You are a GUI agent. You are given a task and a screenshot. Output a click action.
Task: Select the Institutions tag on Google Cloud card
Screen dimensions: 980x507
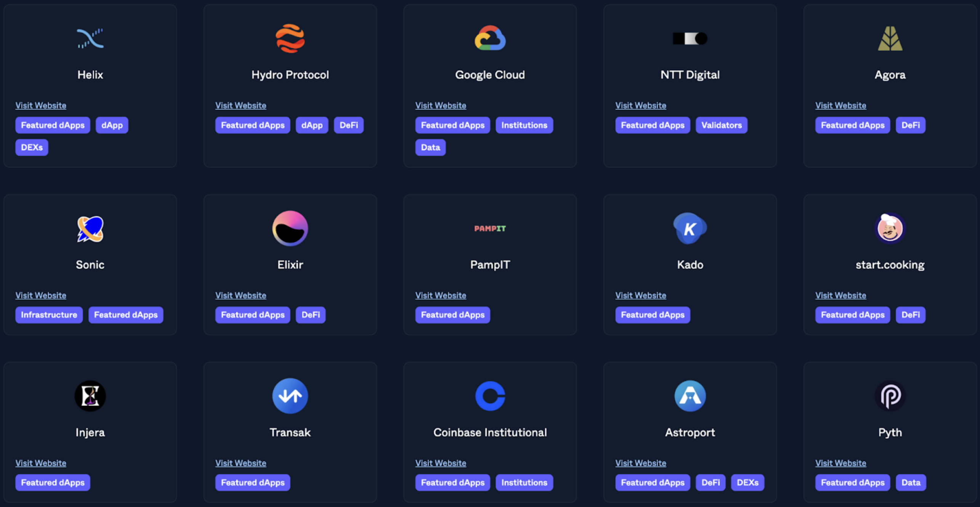click(x=524, y=125)
